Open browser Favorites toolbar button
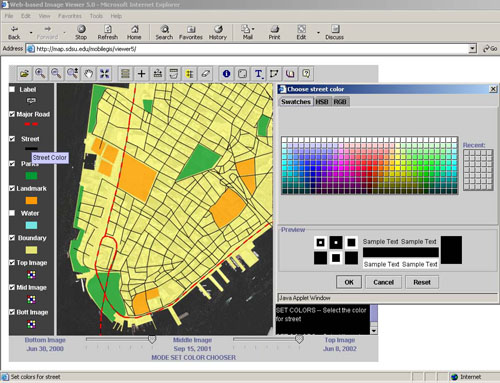The image size is (500, 383). [191, 33]
